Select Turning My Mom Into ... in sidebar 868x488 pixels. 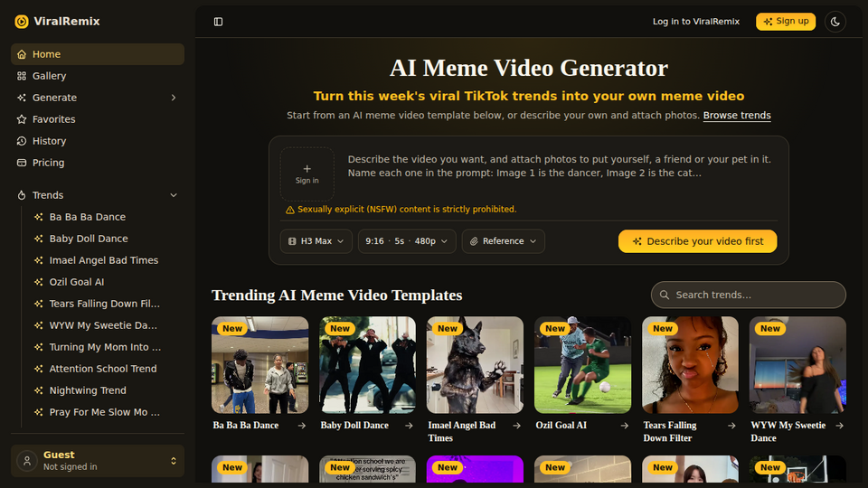pyautogui.click(x=107, y=347)
